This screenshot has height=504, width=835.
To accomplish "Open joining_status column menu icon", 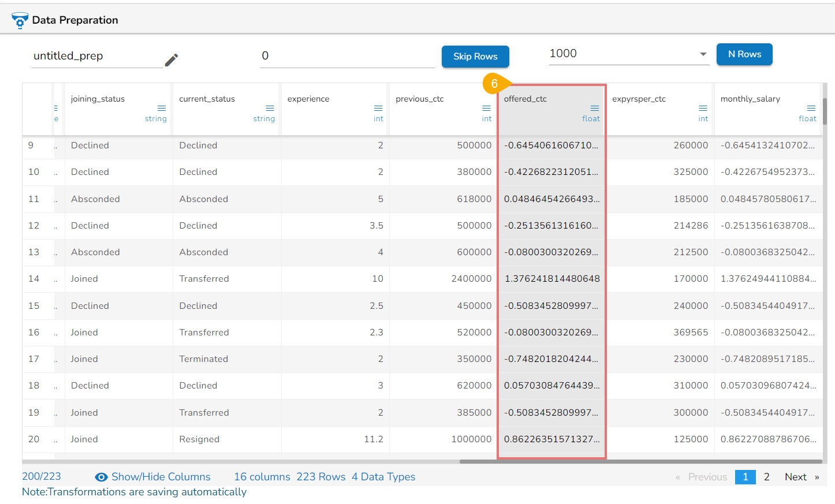I will click(162, 108).
